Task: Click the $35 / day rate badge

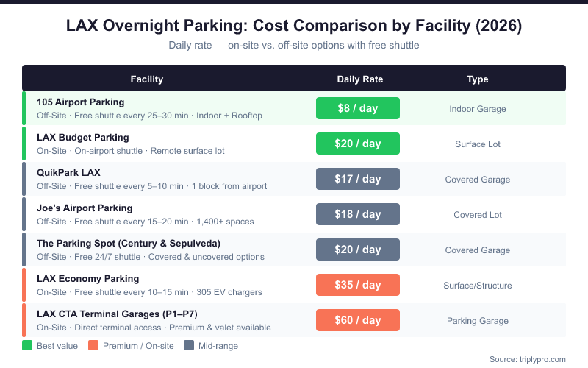Action: pos(358,285)
